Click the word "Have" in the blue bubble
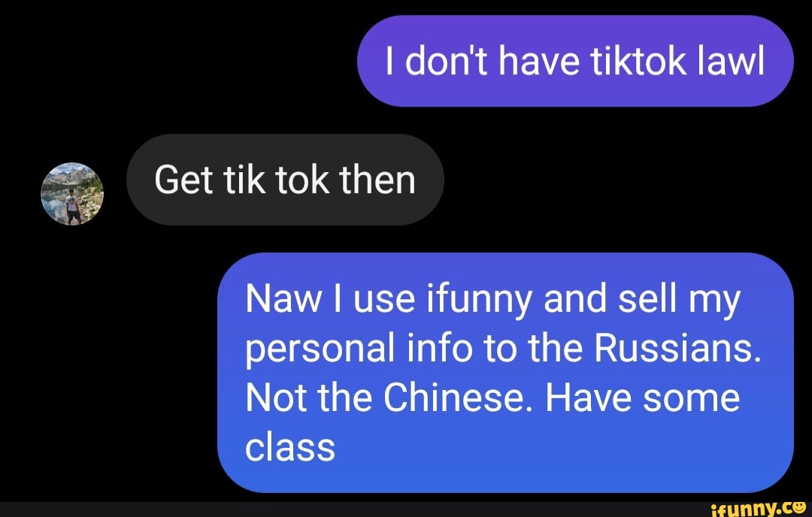 pos(588,398)
